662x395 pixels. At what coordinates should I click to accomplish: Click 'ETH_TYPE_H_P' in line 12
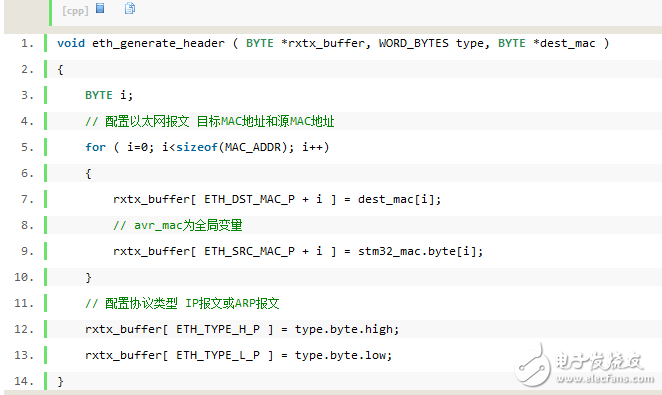tap(218, 329)
